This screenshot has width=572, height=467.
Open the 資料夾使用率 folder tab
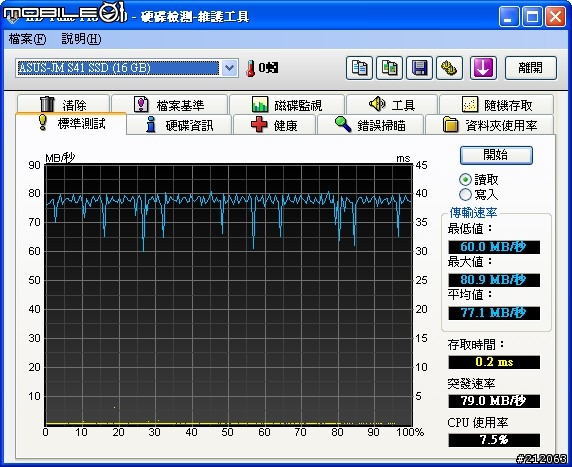[490, 125]
